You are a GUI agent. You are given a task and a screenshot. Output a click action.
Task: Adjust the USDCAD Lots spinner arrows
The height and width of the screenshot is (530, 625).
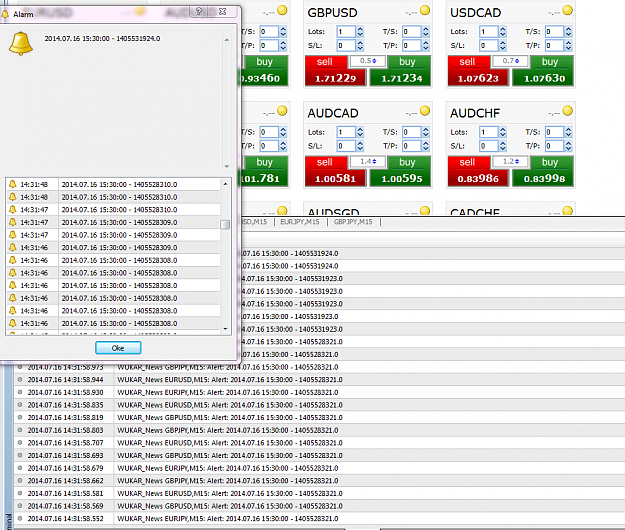[503, 31]
